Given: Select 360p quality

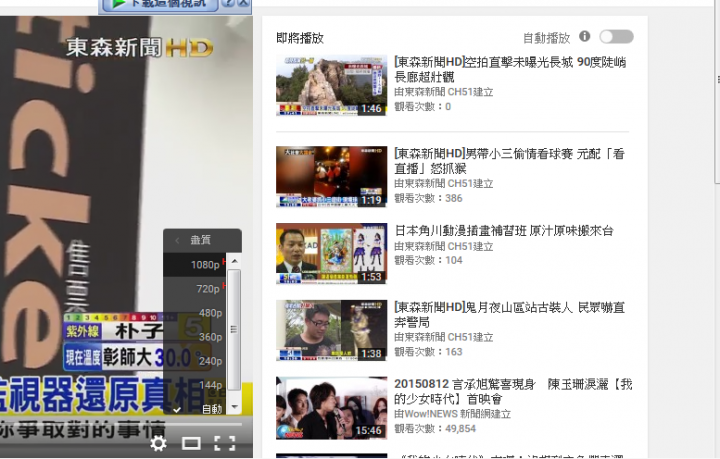Looking at the screenshot, I should (195, 337).
